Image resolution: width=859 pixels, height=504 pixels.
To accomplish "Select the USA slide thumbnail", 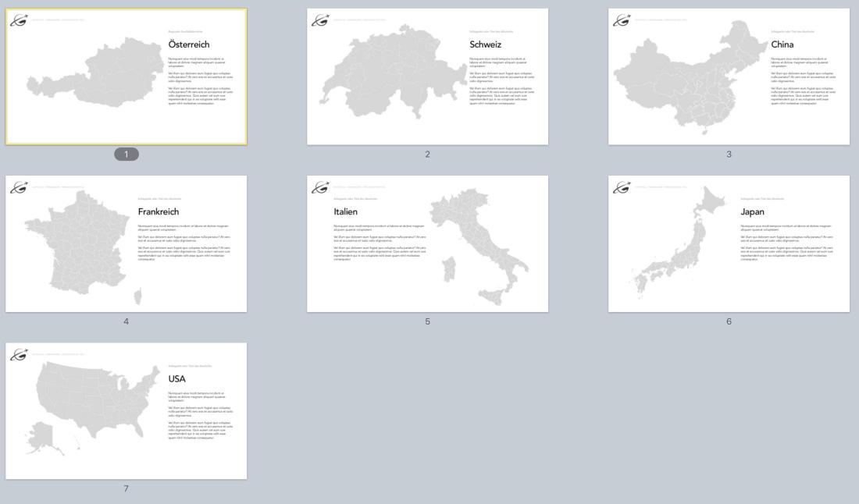I will coord(126,410).
